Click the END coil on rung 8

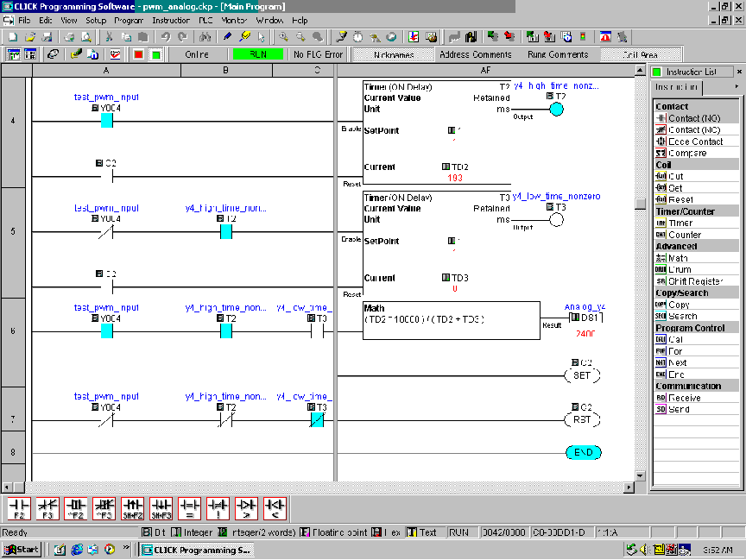[x=584, y=452]
